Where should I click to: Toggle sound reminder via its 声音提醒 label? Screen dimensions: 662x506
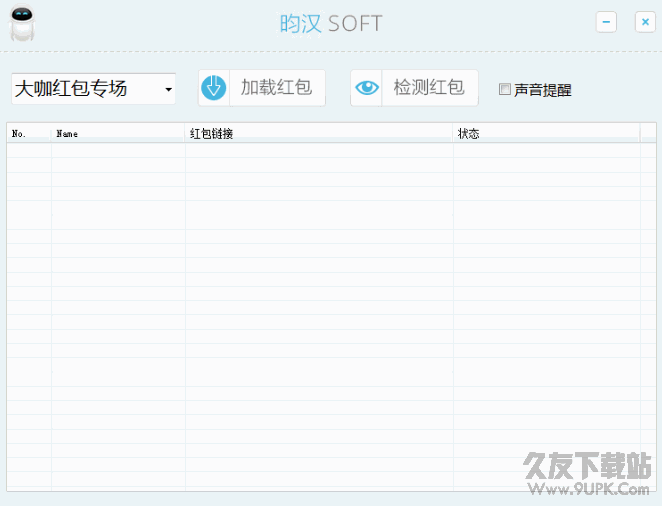point(543,90)
